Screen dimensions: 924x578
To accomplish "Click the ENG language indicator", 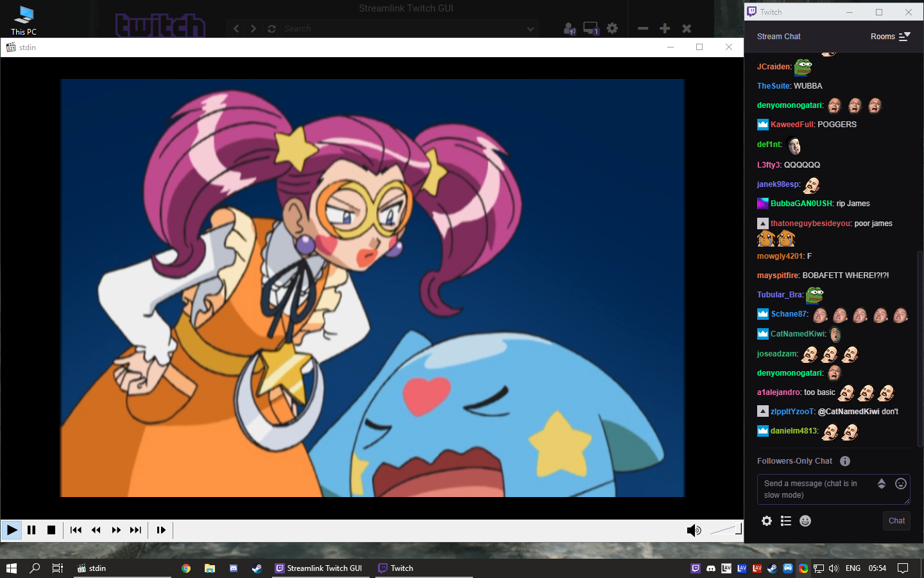I will click(x=853, y=568).
